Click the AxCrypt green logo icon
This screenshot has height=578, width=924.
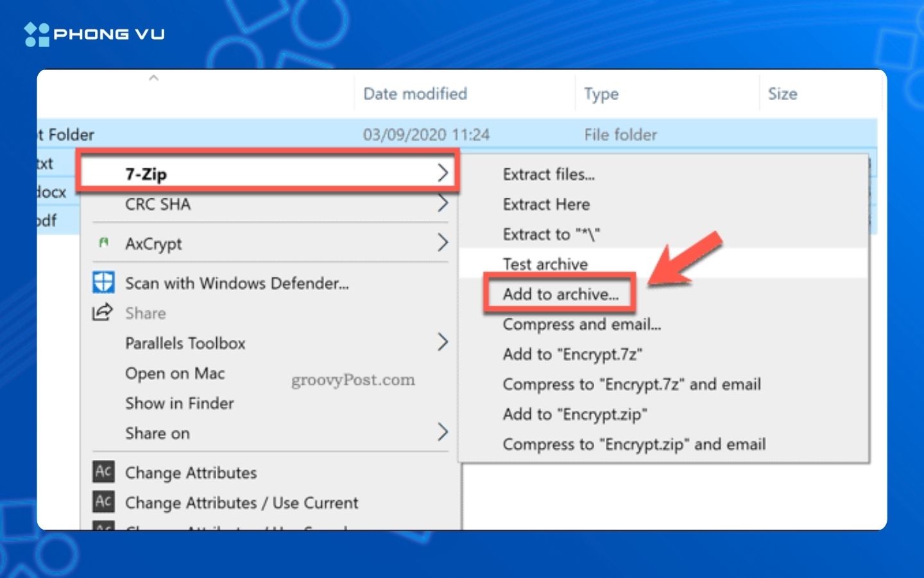(103, 243)
